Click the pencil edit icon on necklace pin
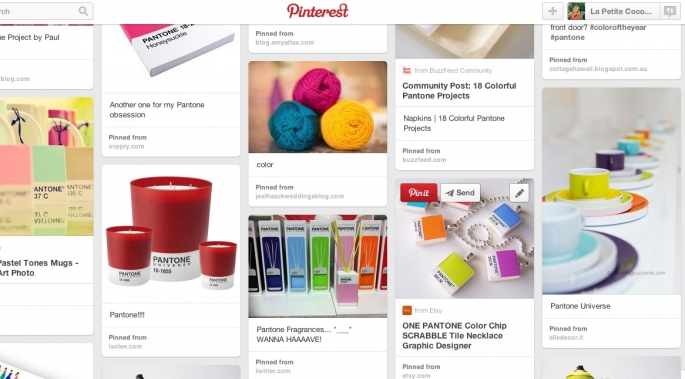This screenshot has width=685, height=379. (519, 193)
